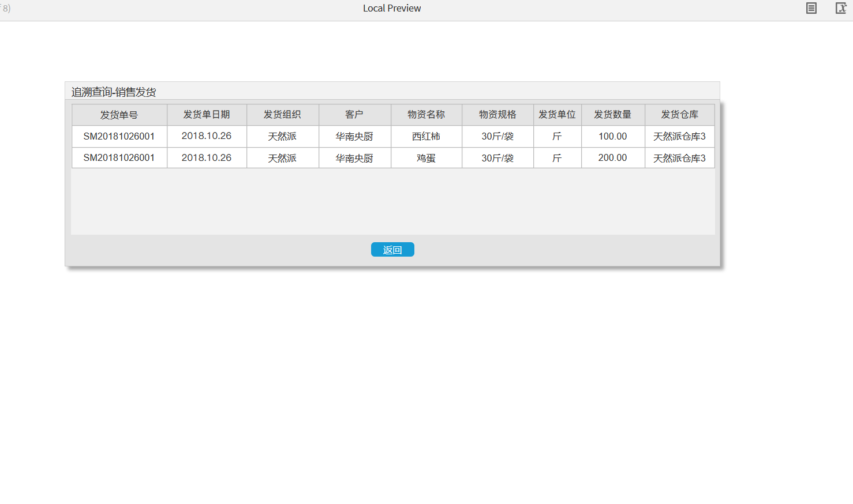This screenshot has height=504, width=853.
Task: Click SM20181026001 in the 鸡蛋 row
Action: tap(119, 158)
